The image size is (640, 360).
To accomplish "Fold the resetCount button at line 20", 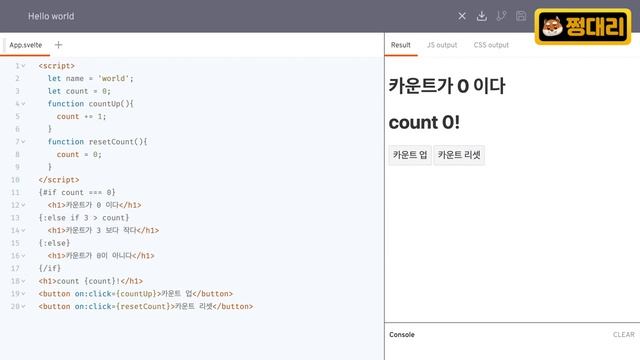I will 24,306.
